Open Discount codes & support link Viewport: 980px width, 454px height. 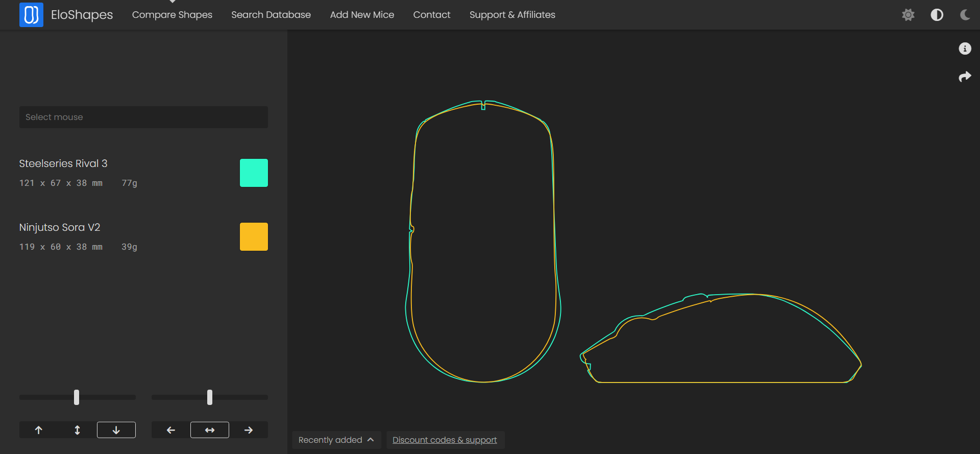(445, 440)
